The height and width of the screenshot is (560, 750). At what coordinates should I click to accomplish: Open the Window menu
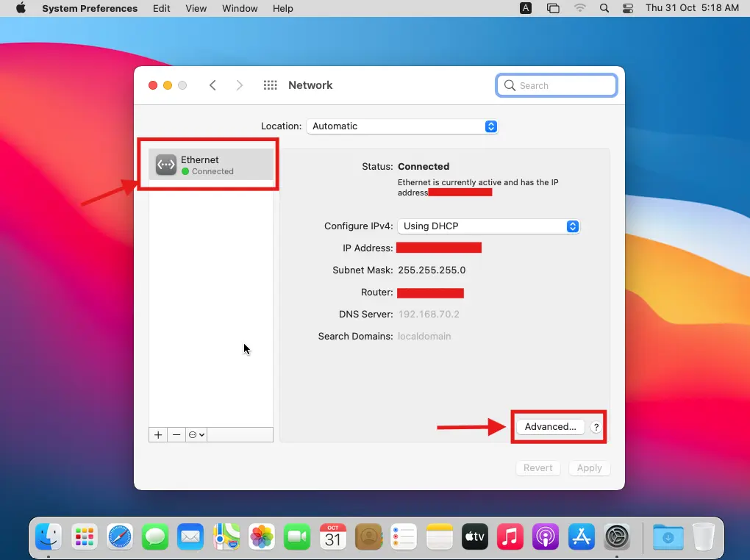point(240,8)
